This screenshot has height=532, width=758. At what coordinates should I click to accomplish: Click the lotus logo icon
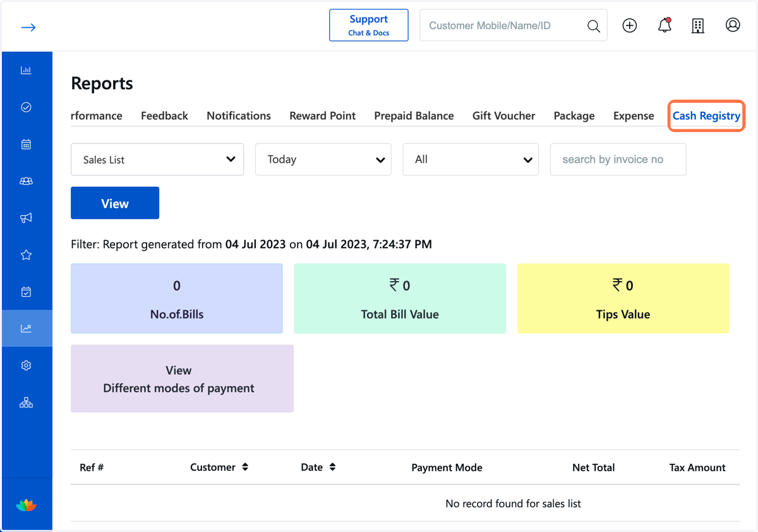point(26,505)
